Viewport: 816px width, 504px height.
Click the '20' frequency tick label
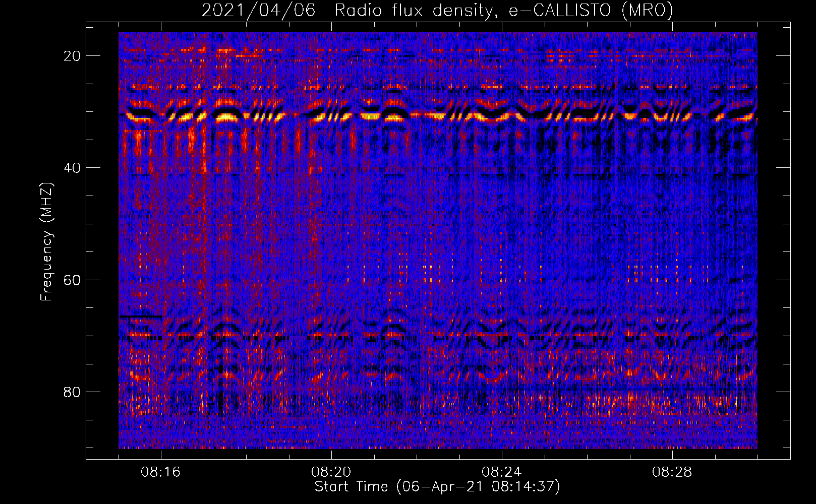coord(72,56)
